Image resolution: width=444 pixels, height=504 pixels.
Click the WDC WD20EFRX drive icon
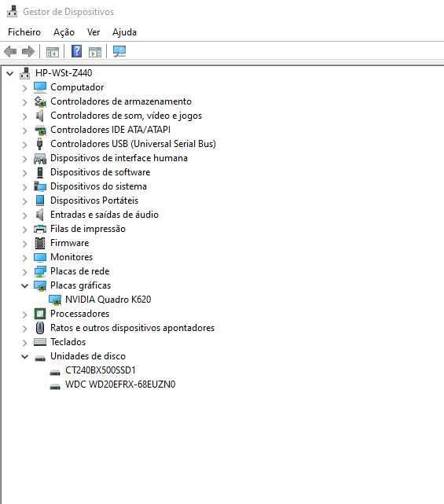(55, 386)
